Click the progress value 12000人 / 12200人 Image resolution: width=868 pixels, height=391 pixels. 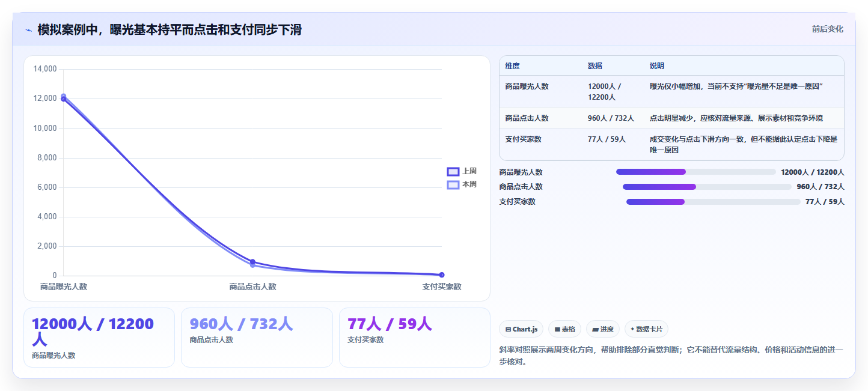(x=813, y=172)
